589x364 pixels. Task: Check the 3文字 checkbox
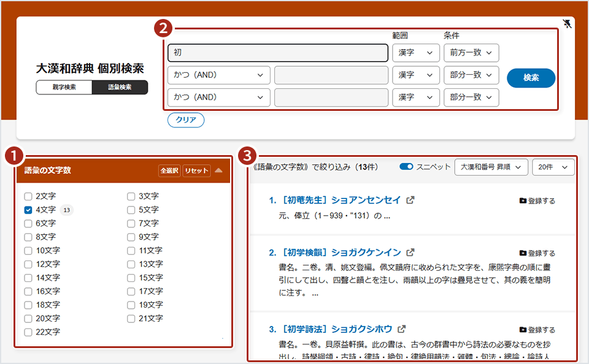pyautogui.click(x=131, y=196)
